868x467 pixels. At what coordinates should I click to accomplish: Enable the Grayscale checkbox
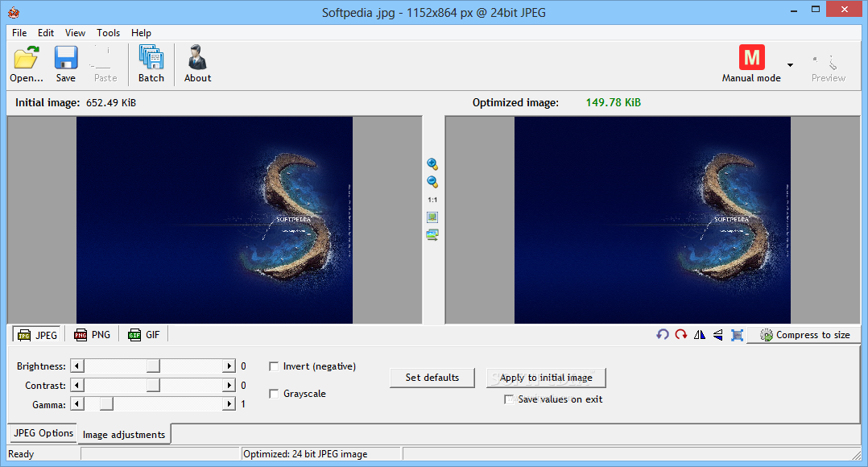(x=274, y=394)
